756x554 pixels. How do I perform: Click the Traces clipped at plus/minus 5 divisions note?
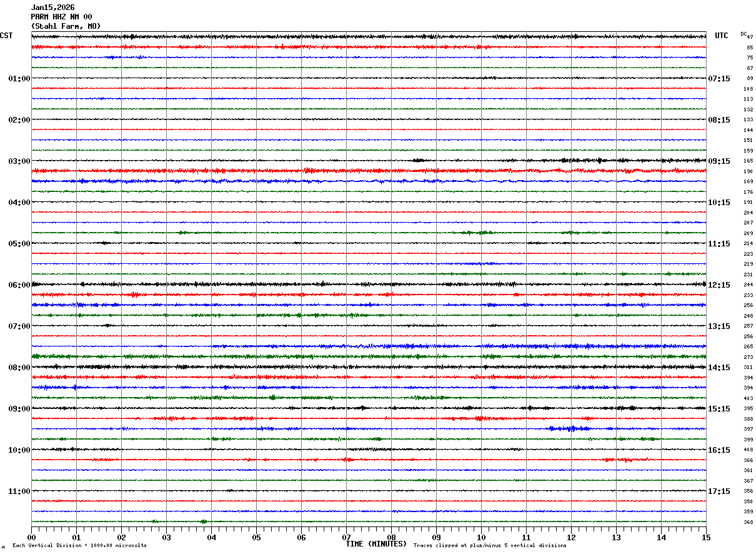click(x=490, y=546)
